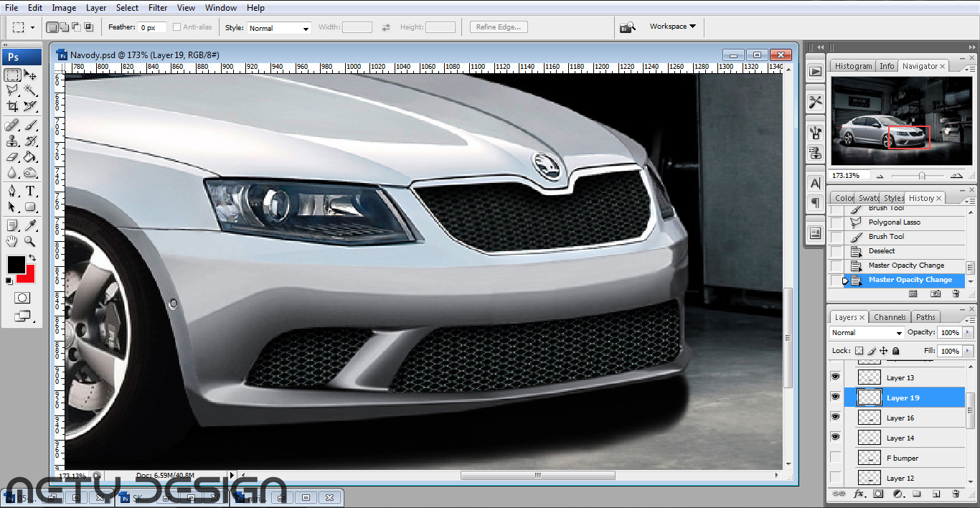Select the Paint Bucket tool

pyautogui.click(x=30, y=157)
